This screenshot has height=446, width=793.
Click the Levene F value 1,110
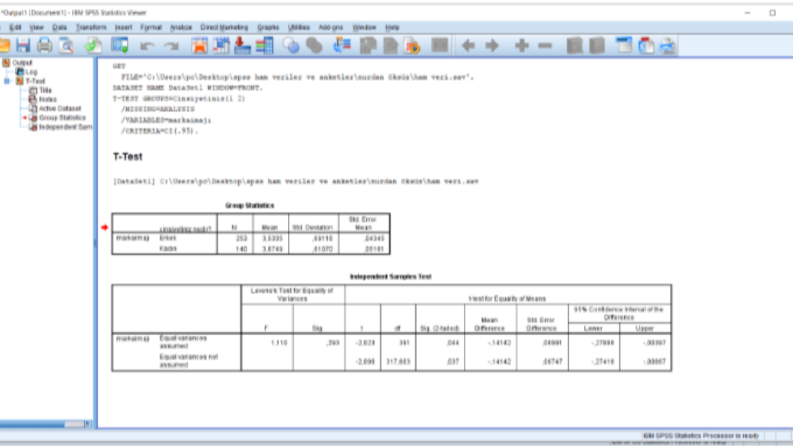click(x=279, y=343)
